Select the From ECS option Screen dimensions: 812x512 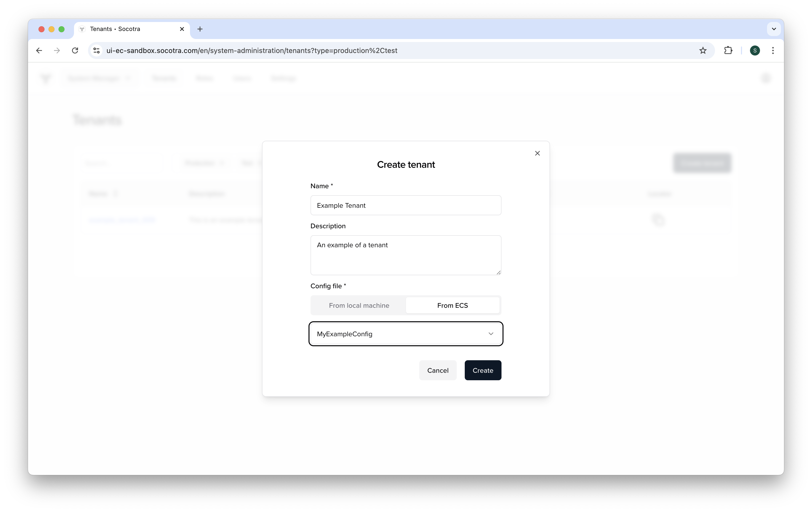pyautogui.click(x=452, y=305)
